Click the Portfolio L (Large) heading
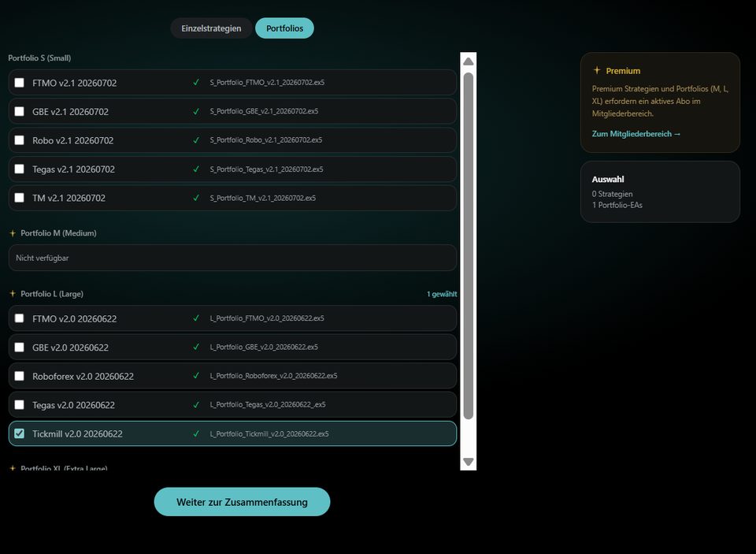The width and height of the screenshot is (756, 554). [52, 293]
